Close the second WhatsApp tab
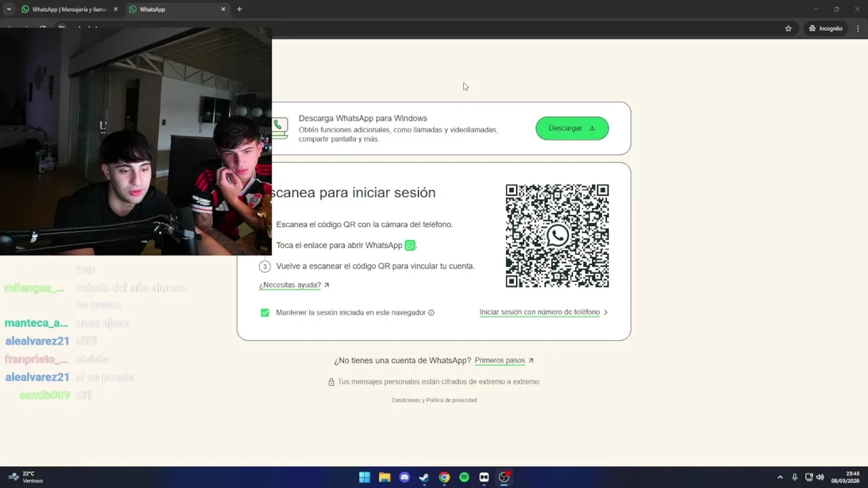This screenshot has height=488, width=868. coord(223,9)
